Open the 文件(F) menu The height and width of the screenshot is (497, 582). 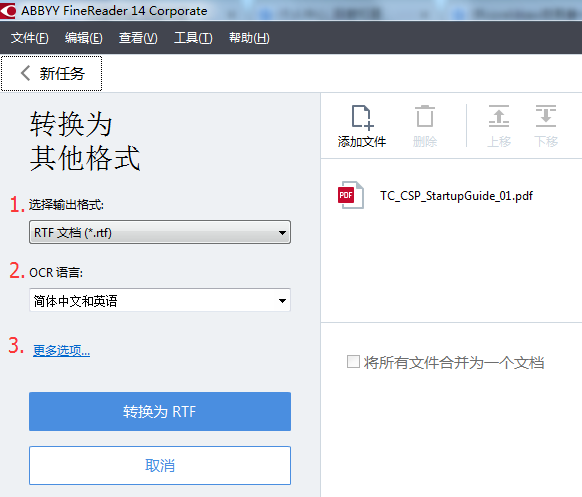[x=30, y=38]
